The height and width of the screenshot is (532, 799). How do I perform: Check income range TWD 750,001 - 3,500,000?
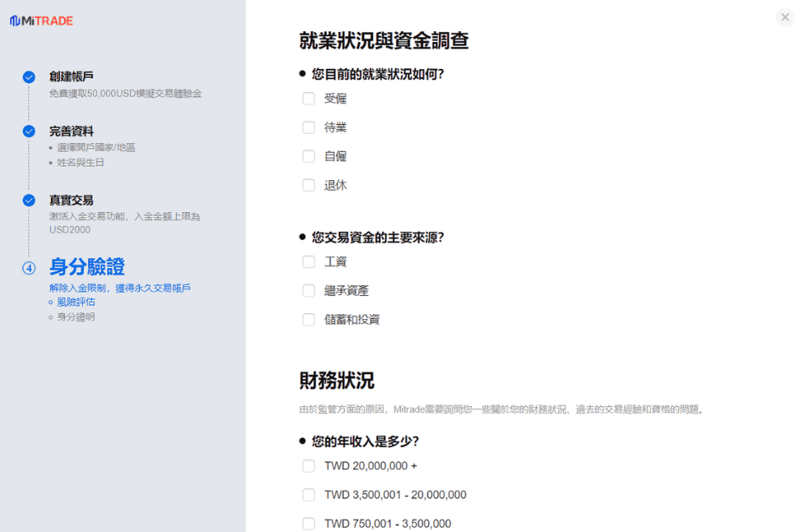(309, 524)
